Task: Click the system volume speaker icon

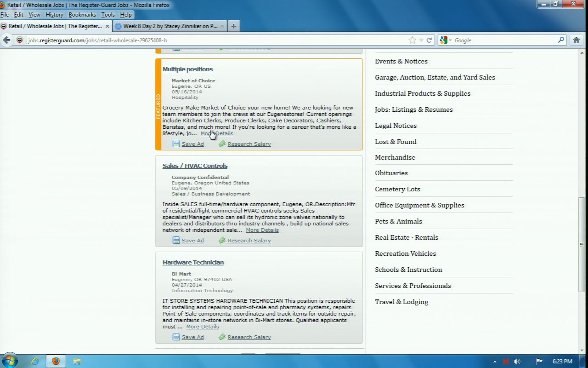Action: (x=517, y=362)
